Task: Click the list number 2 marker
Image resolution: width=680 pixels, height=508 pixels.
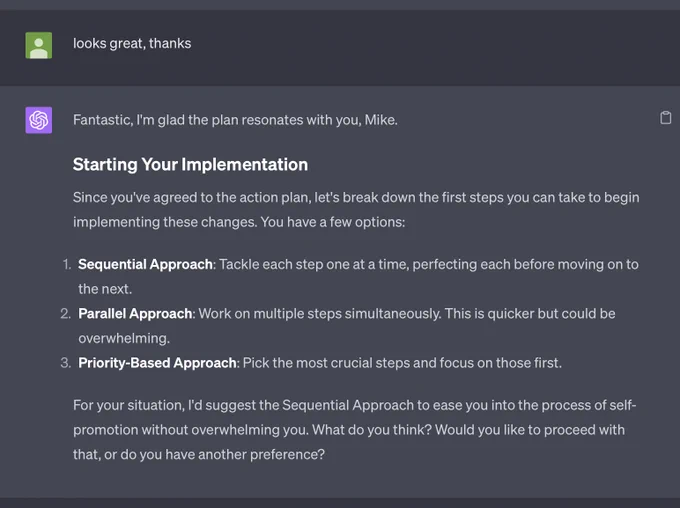Action: tap(65, 313)
